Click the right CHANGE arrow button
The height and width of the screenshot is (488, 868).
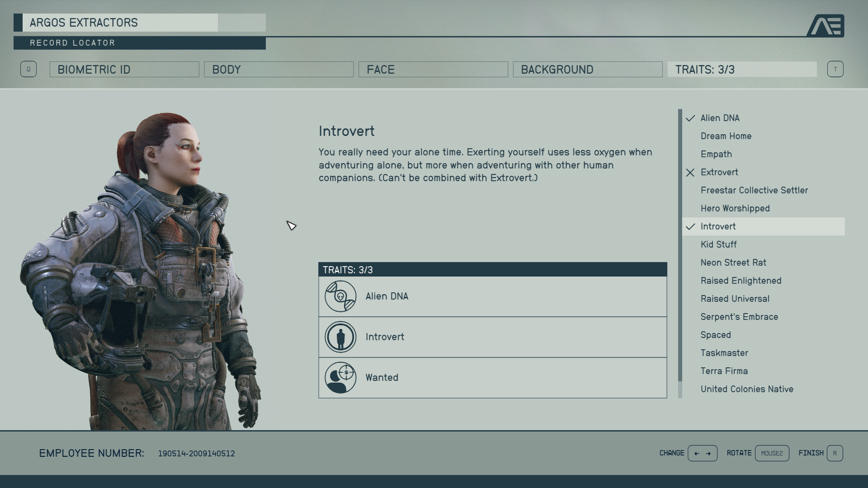(x=708, y=454)
